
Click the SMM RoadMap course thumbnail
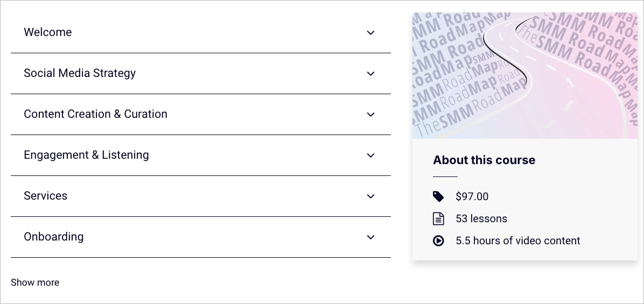[x=524, y=75]
